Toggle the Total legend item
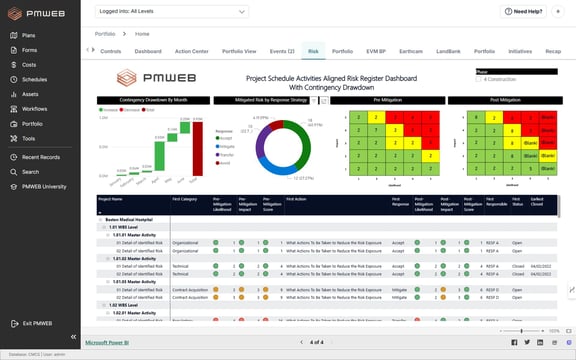The height and width of the screenshot is (360, 576). [148, 110]
